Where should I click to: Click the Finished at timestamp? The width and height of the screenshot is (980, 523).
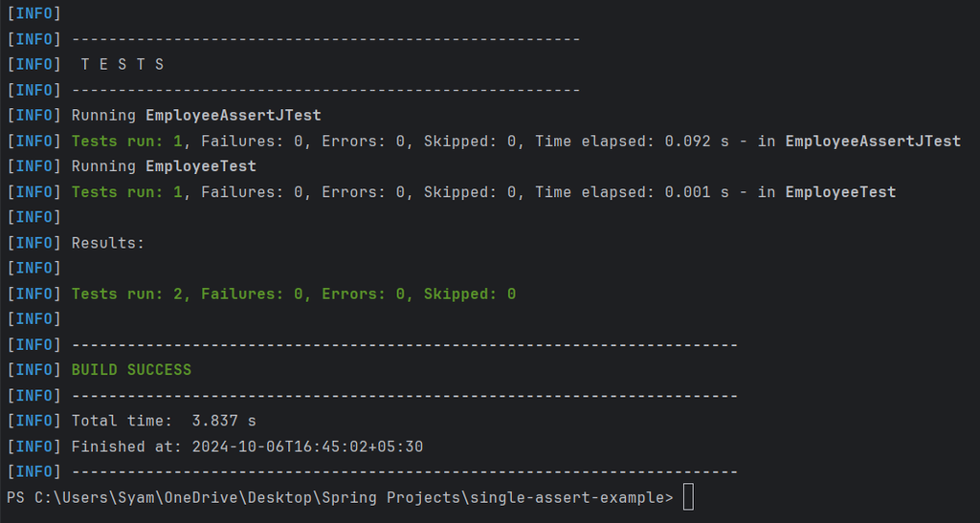[x=306, y=447]
